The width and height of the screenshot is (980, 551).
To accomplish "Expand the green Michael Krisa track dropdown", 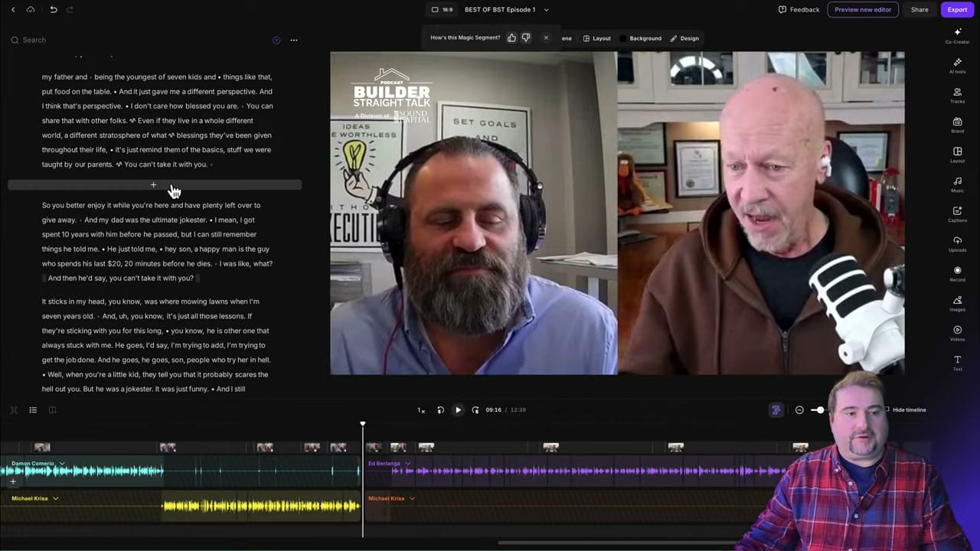I will 55,499.
